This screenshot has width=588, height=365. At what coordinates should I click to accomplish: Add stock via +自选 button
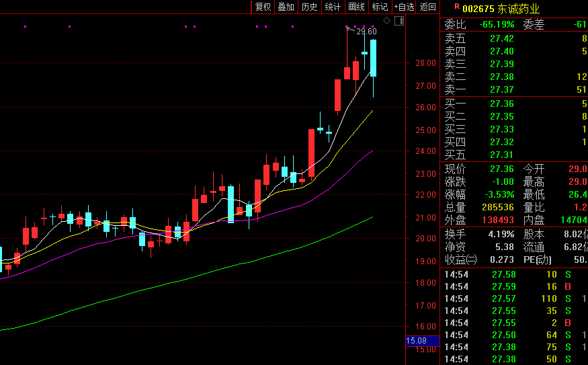(x=405, y=7)
